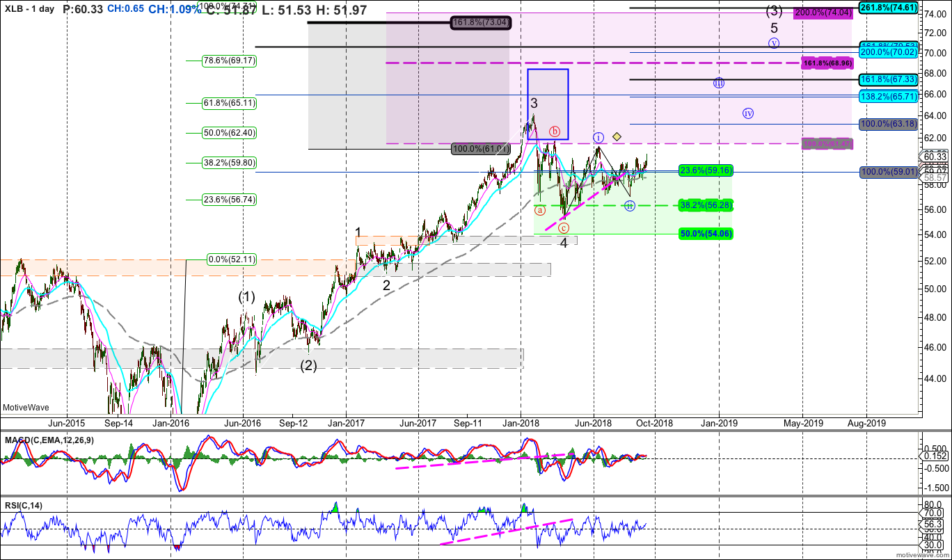Select wave label 4 below the correction
The width and height of the screenshot is (952, 560).
pos(564,243)
